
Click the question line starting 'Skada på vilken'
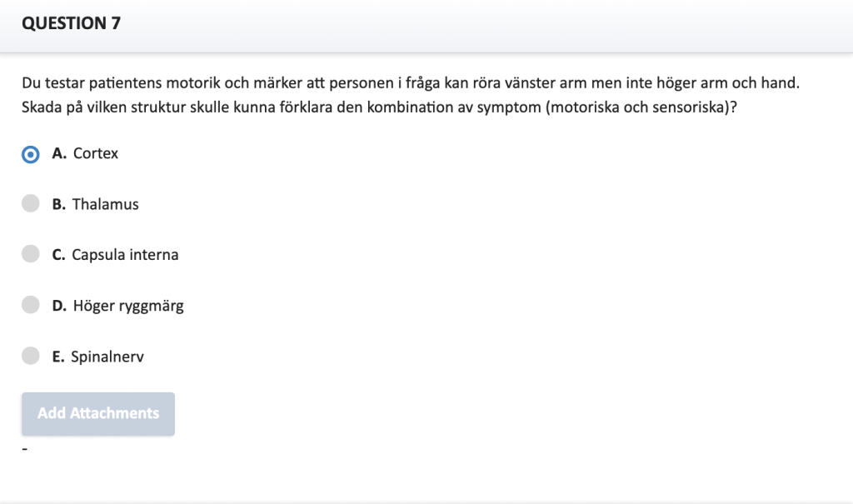pyautogui.click(x=379, y=107)
